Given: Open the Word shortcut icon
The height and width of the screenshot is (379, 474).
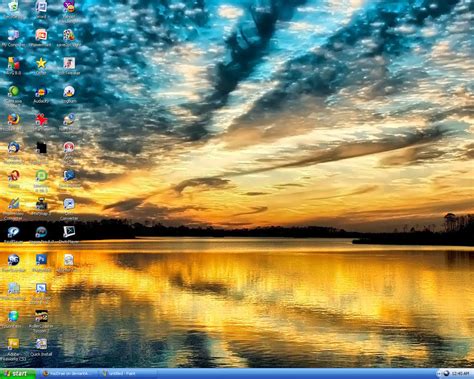Looking at the screenshot, I should (x=41, y=6).
